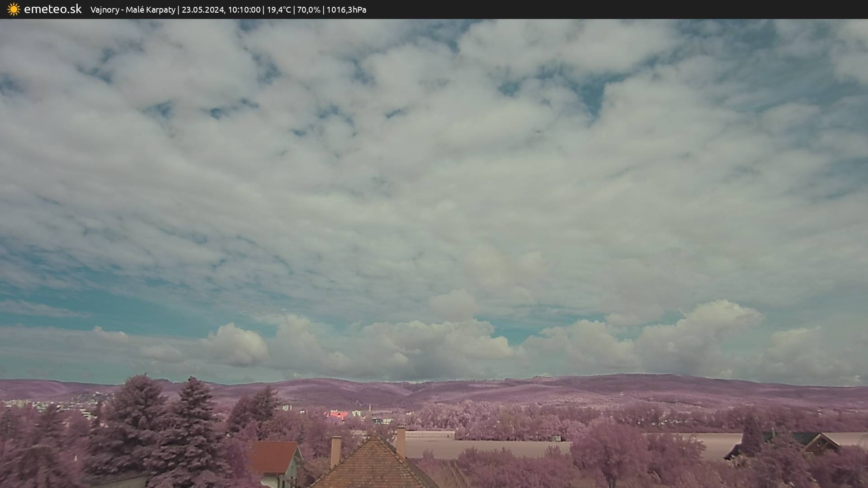
Task: Click the humidity reading 70,0%
Action: (308, 9)
